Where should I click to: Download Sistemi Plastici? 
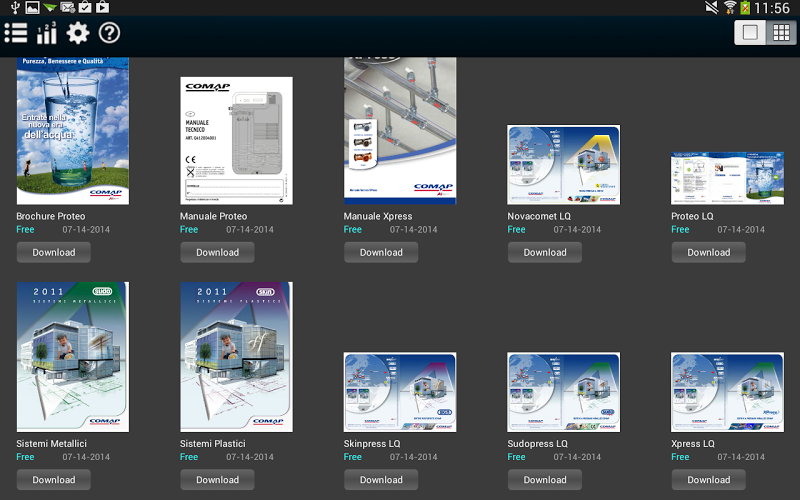[x=217, y=480]
